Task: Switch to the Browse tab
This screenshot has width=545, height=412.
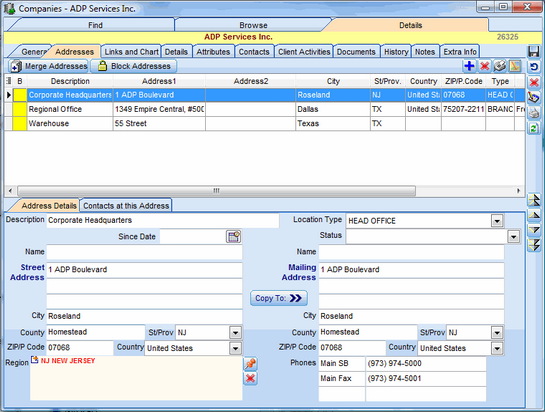Action: [253, 25]
